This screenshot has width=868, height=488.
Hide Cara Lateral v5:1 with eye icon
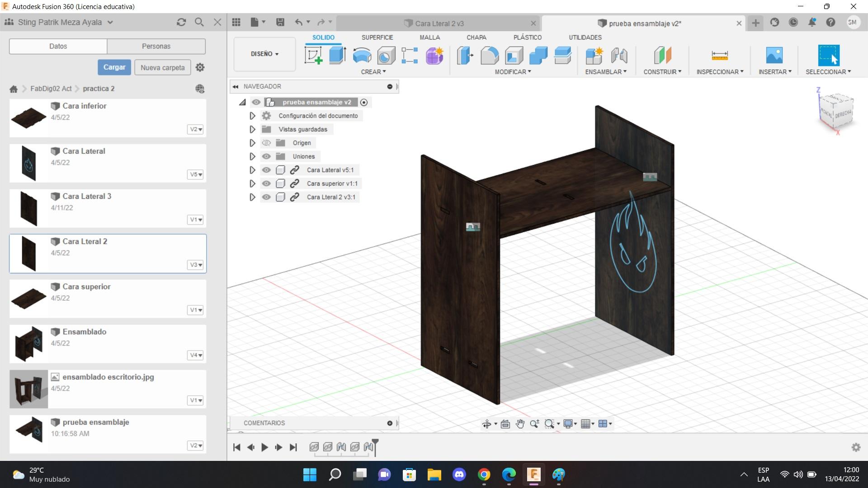[x=266, y=170]
